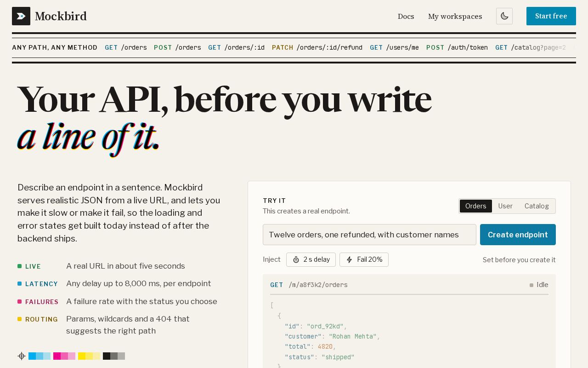
Task: Click the Mockbird brand name
Action: [61, 16]
